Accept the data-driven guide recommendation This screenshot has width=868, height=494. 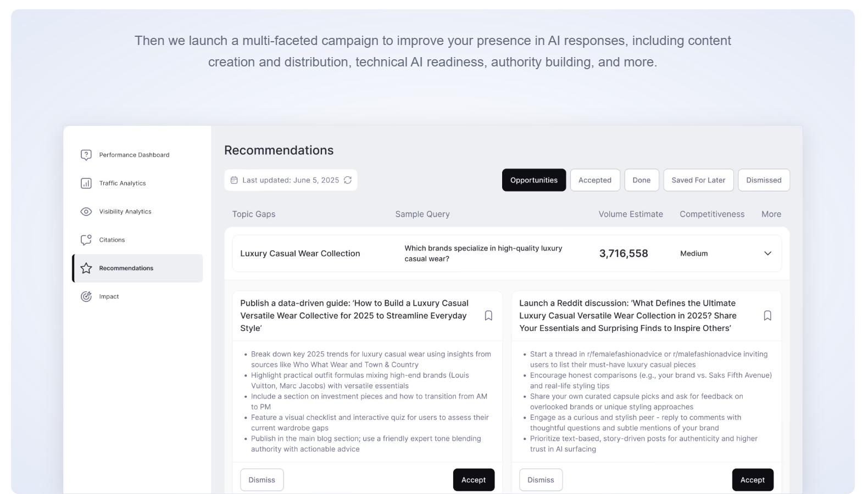(x=473, y=480)
